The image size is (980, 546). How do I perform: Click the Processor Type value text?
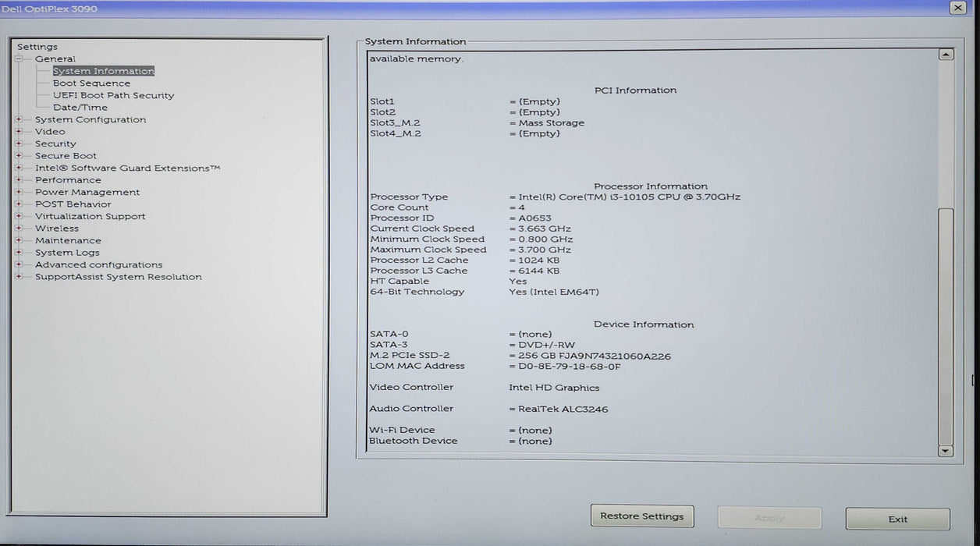[x=630, y=197]
